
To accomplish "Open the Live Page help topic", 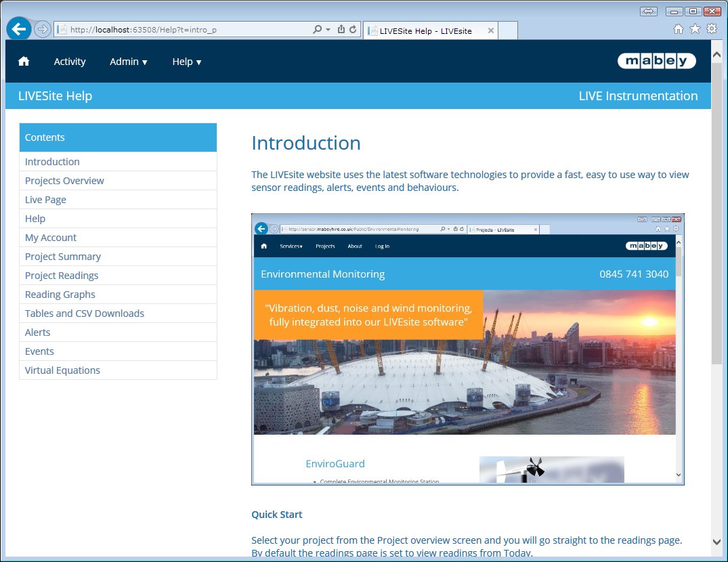I will [x=118, y=200].
